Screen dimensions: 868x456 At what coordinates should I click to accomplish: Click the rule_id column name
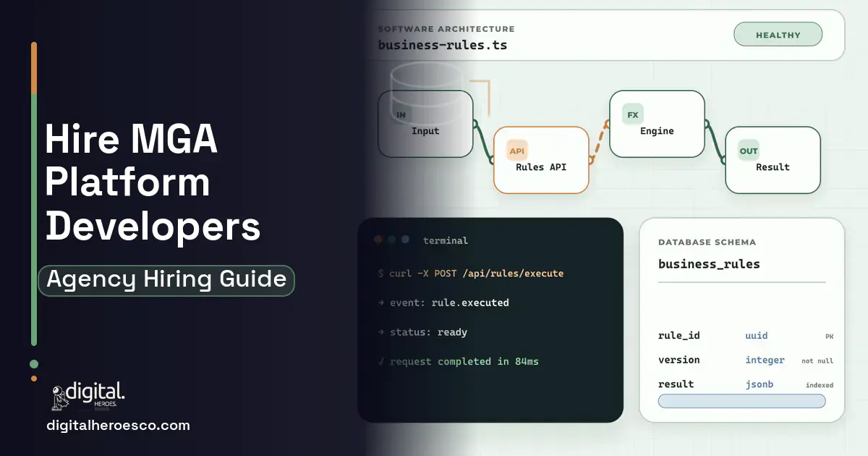[678, 336]
